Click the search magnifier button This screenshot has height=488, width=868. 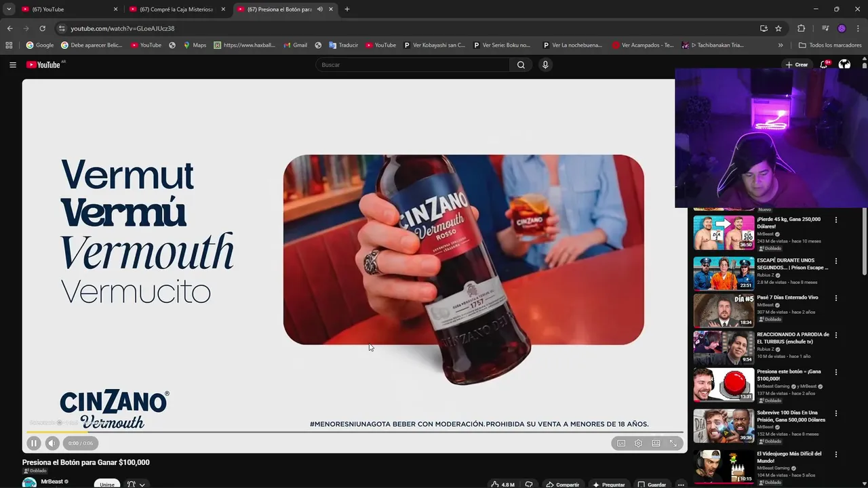click(x=521, y=64)
